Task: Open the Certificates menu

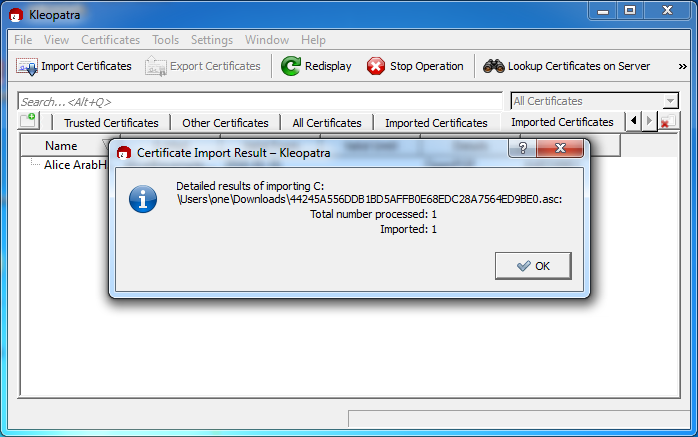Action: (x=110, y=40)
